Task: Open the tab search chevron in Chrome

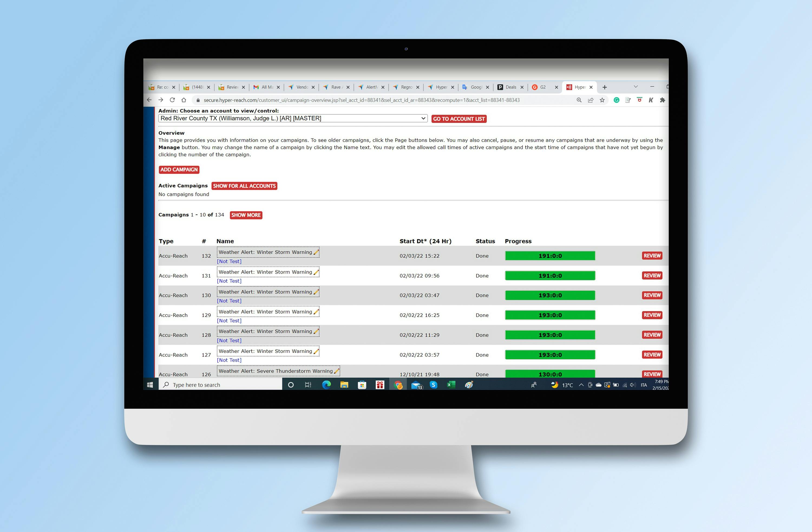Action: tap(636, 87)
